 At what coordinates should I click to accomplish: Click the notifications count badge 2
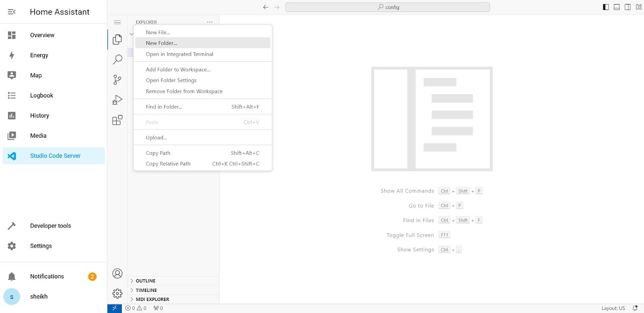pos(92,276)
